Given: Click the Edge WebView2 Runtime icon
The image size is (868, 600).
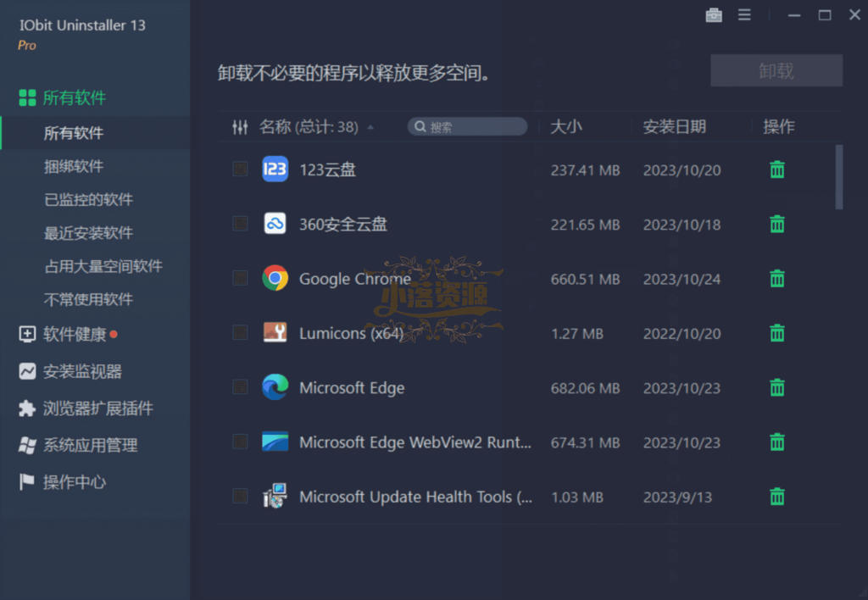Looking at the screenshot, I should [x=275, y=442].
